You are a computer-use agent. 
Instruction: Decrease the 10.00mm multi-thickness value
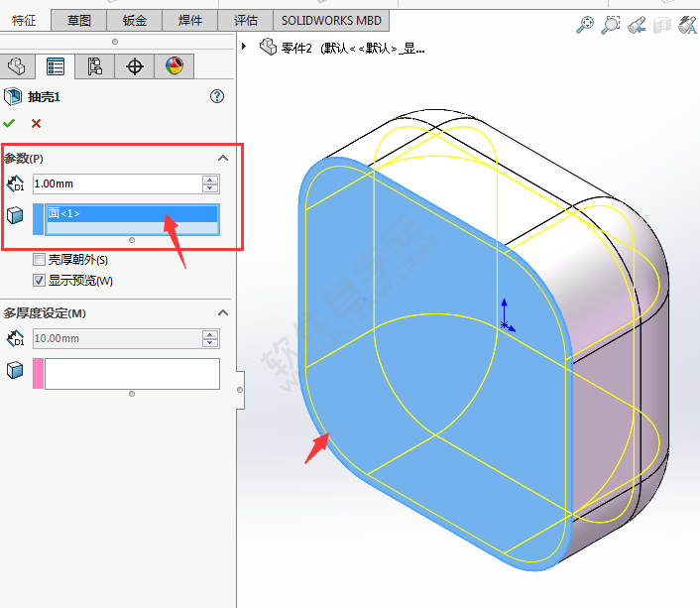(x=210, y=343)
